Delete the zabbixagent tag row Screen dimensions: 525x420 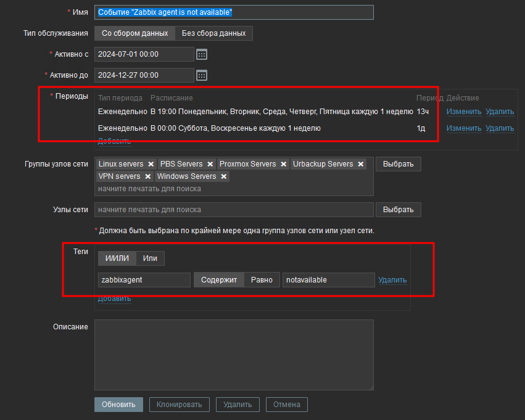pos(392,280)
